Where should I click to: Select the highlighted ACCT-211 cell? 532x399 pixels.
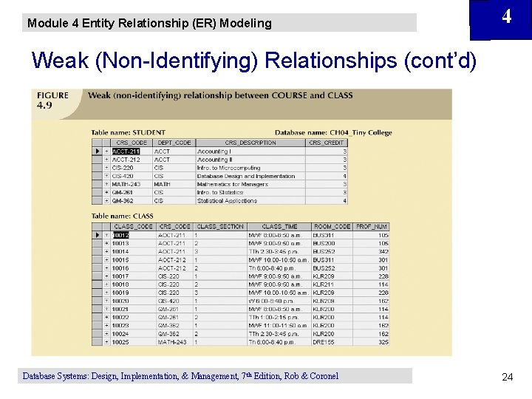pos(126,151)
